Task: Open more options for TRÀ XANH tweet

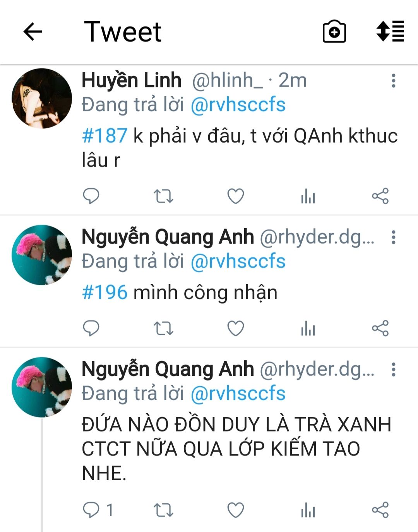Action: pyautogui.click(x=394, y=370)
